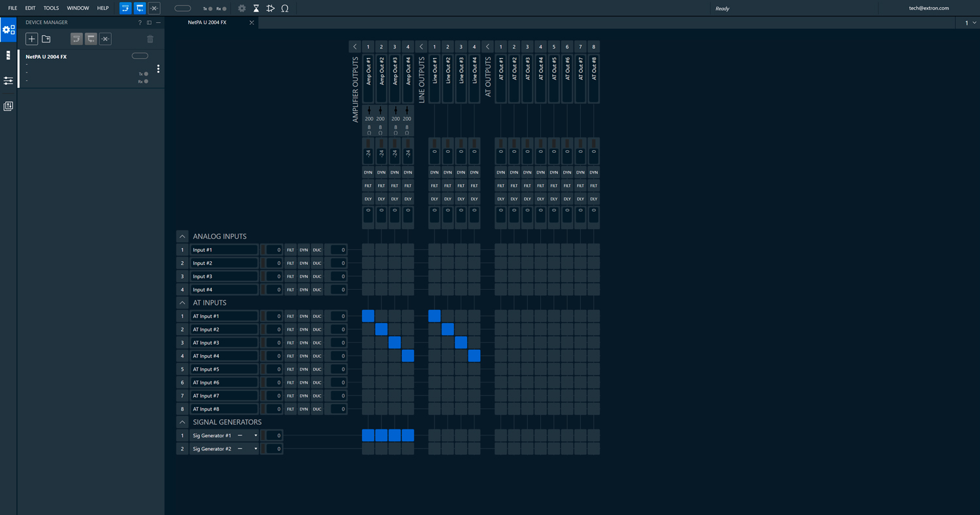
Task: Open the top-right number 1 dropdown
Action: point(971,23)
